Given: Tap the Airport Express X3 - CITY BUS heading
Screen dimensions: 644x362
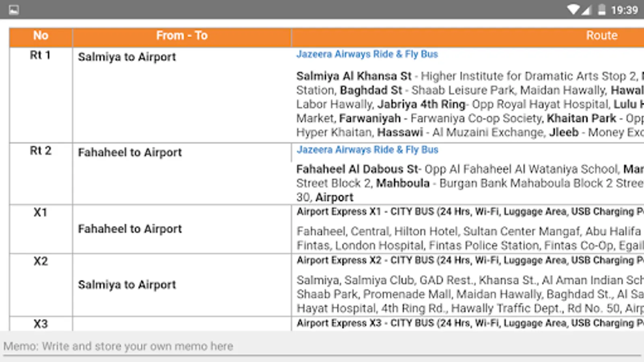Looking at the screenshot, I should tap(470, 323).
